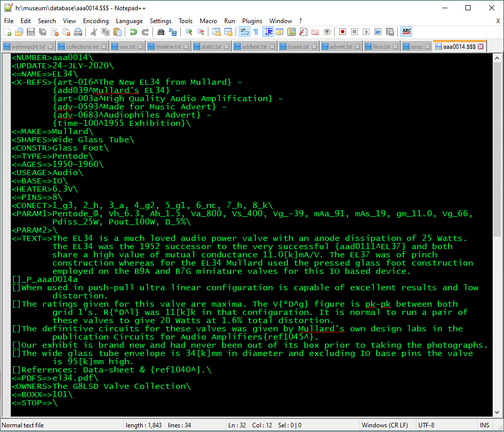Click the Save All toolbar icon

point(43,31)
